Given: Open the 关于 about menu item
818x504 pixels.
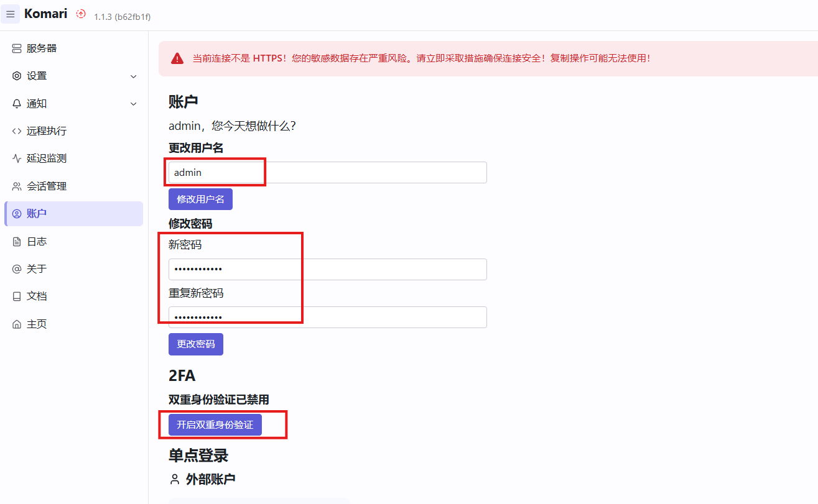Looking at the screenshot, I should point(37,269).
